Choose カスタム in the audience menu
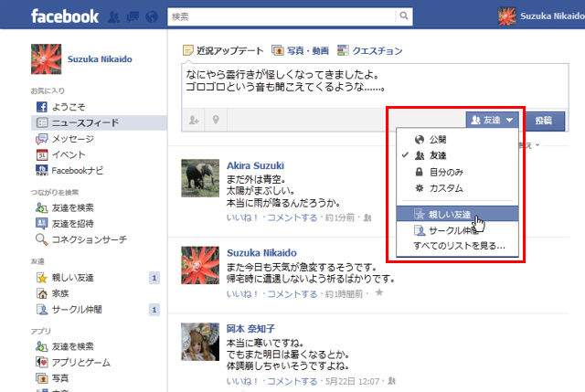The image size is (585, 392). [457, 188]
